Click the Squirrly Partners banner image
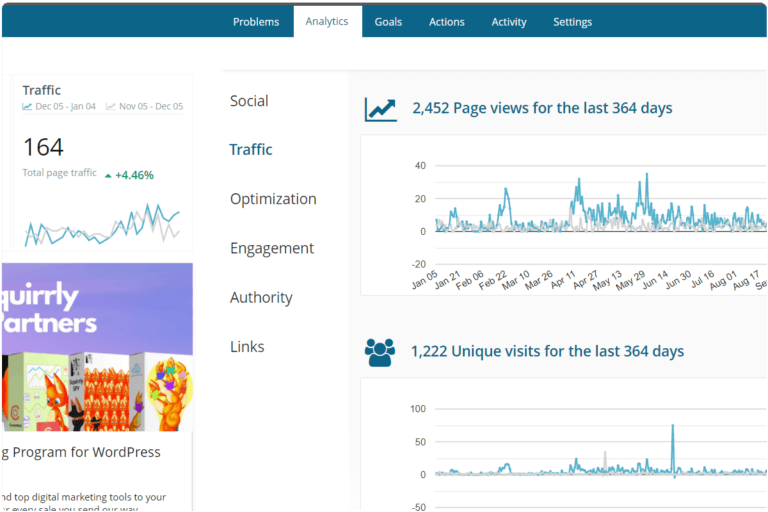Screen dimensions: 768x512 point(96,346)
